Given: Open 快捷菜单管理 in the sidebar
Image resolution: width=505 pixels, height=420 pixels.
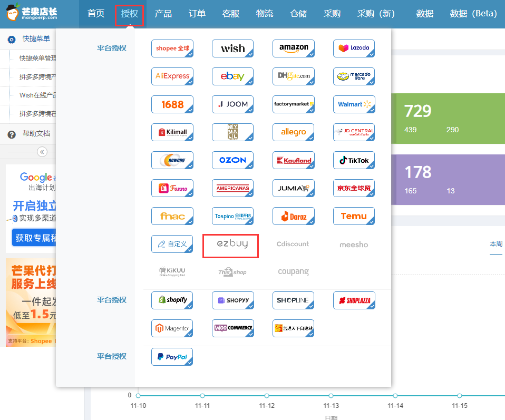Looking at the screenshot, I should (x=37, y=58).
